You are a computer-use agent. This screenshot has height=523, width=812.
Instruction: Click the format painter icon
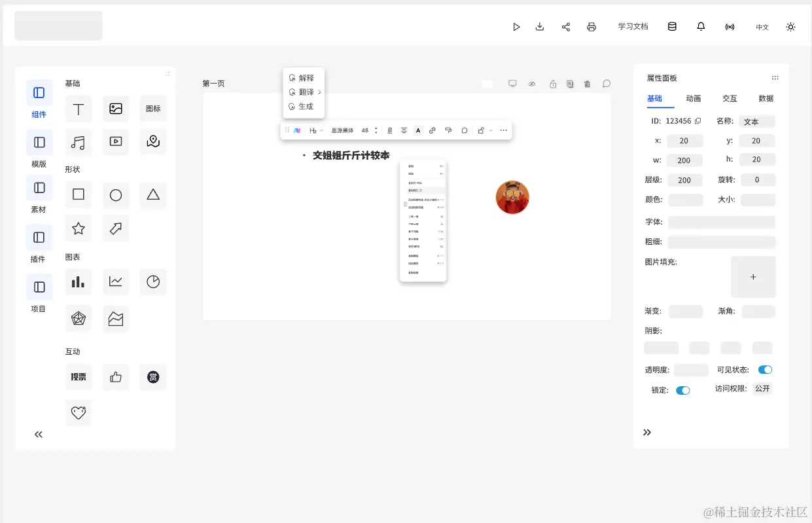click(x=448, y=130)
